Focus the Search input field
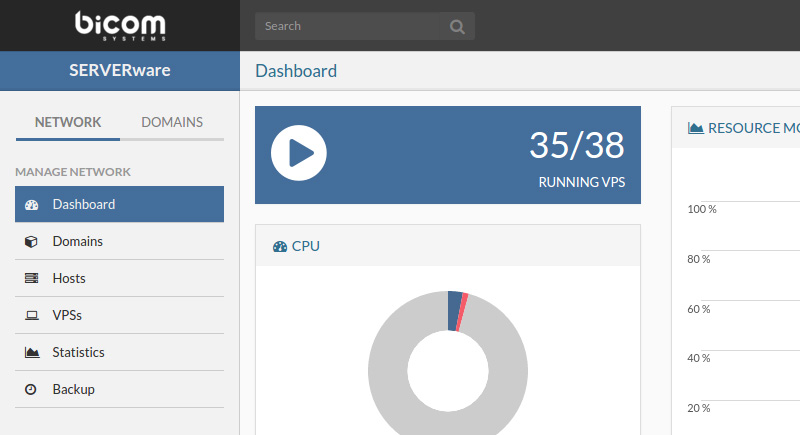Screen dimensions: 800x435 pyautogui.click(x=350, y=26)
